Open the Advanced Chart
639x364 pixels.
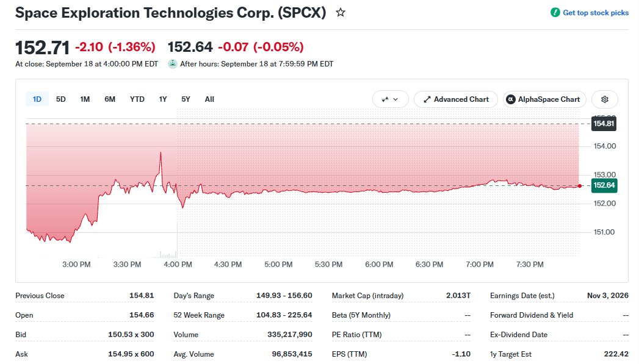pyautogui.click(x=456, y=99)
